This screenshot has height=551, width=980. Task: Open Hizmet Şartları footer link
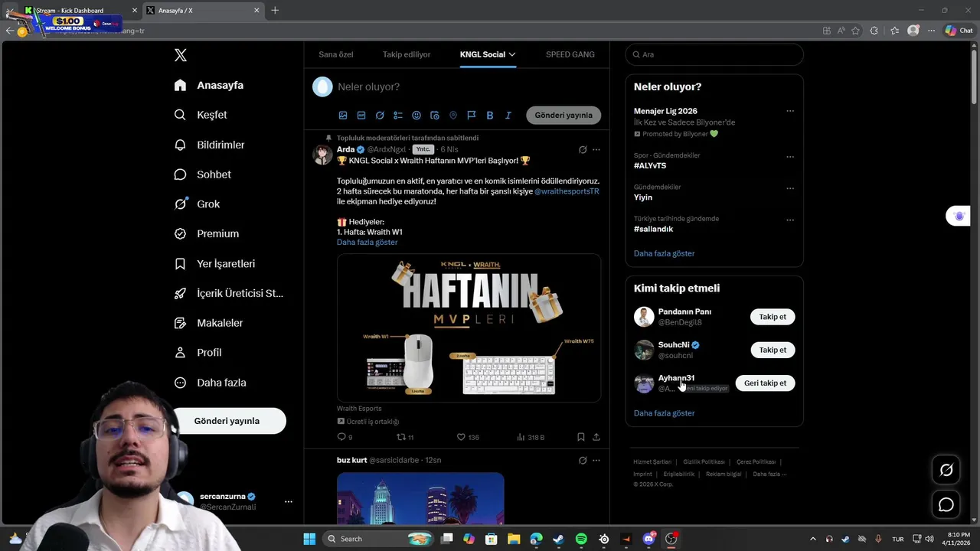pyautogui.click(x=652, y=462)
